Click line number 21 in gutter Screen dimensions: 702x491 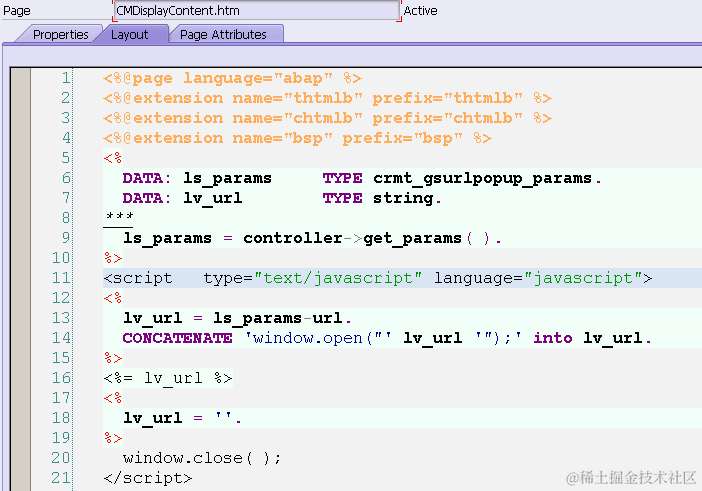[x=61, y=478]
